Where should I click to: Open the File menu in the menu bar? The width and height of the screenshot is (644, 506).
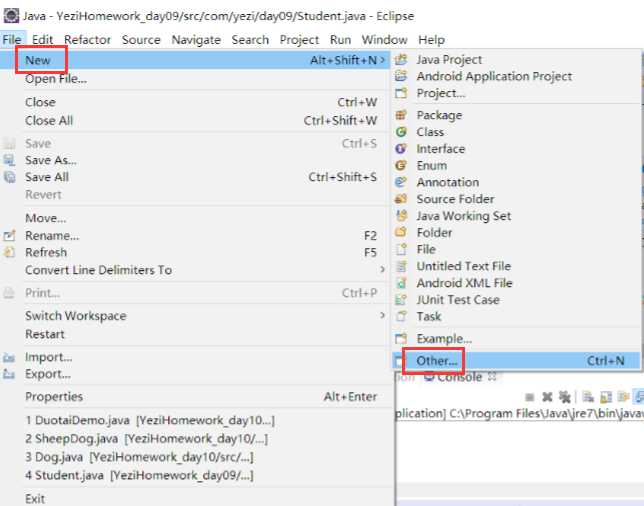click(12, 40)
